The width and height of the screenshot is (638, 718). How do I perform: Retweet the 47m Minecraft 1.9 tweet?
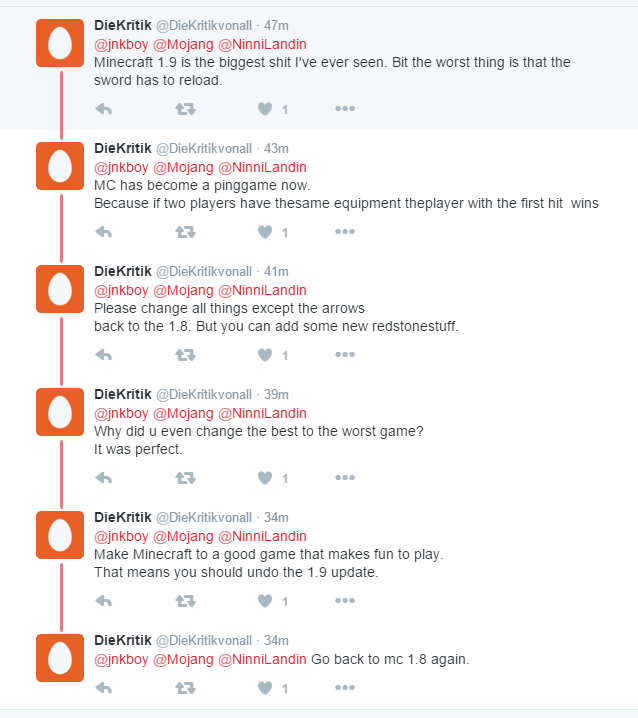185,109
